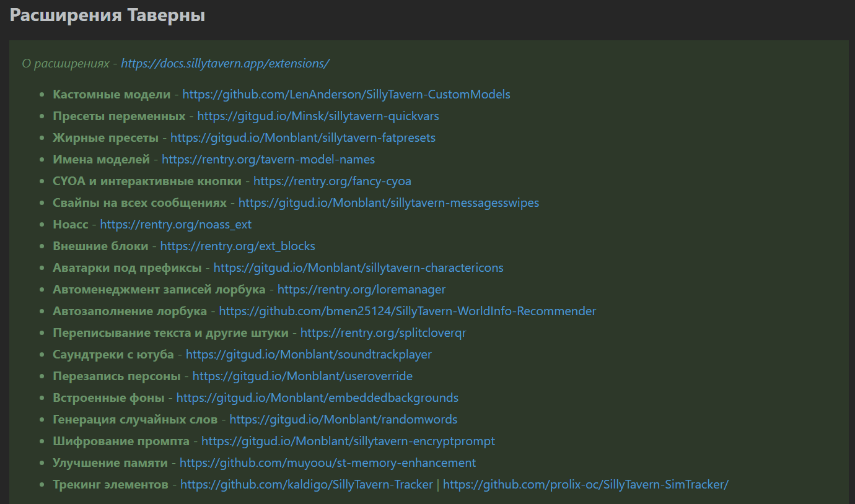Click the sillytavern-messagesswipes link

388,203
